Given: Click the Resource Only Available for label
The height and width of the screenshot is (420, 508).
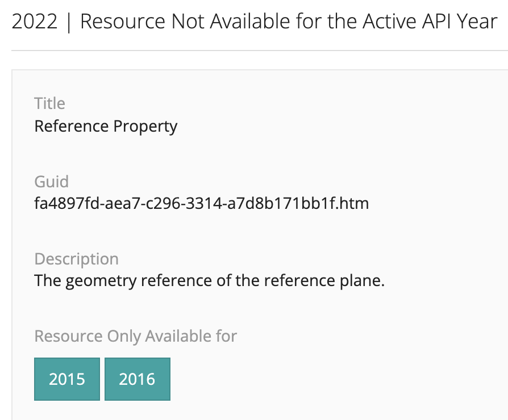Looking at the screenshot, I should pos(136,336).
